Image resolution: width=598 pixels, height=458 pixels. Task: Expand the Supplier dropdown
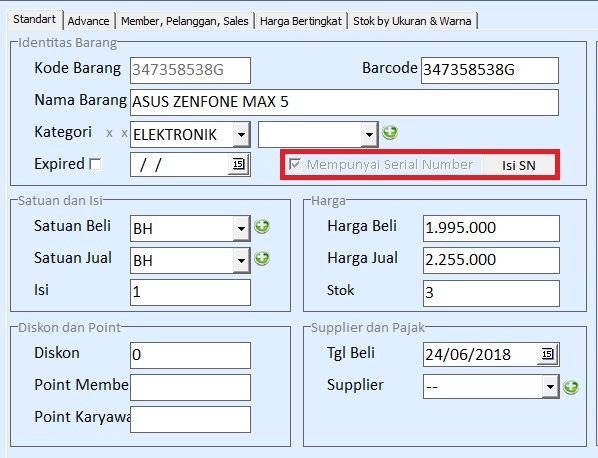tap(550, 387)
